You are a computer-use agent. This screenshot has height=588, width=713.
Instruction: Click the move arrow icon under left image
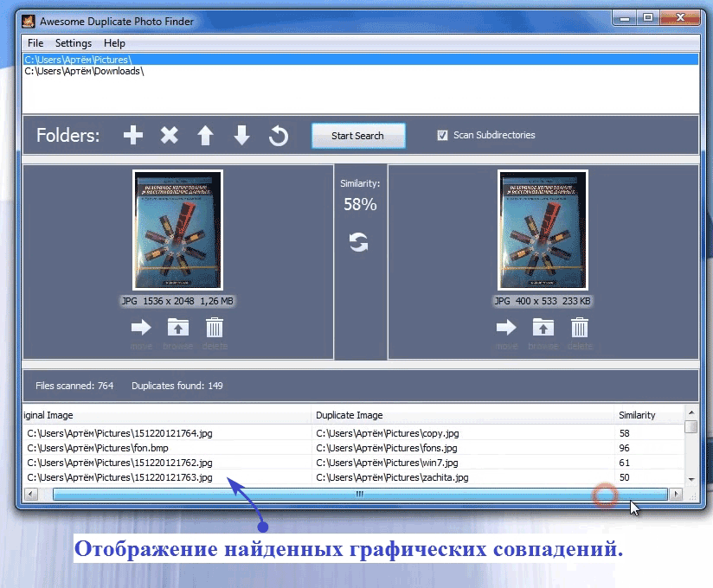(141, 328)
